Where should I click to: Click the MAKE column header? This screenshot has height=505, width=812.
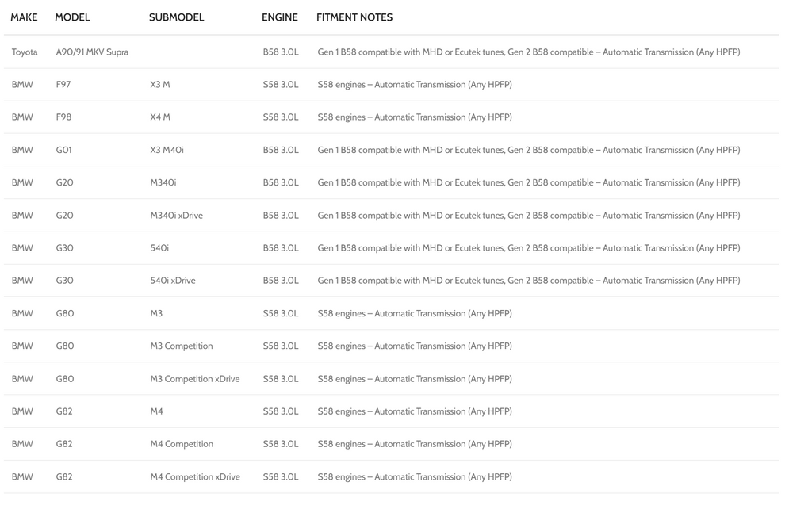click(x=24, y=17)
